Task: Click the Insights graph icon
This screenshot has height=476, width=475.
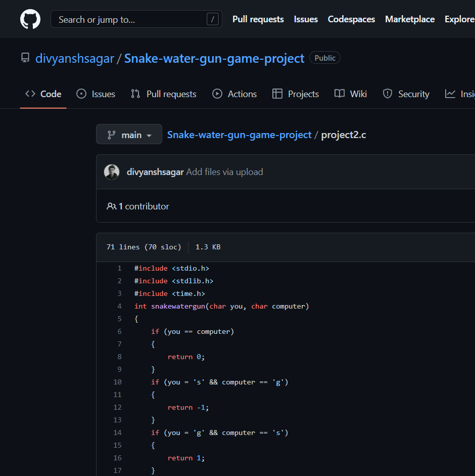Action: tap(450, 94)
